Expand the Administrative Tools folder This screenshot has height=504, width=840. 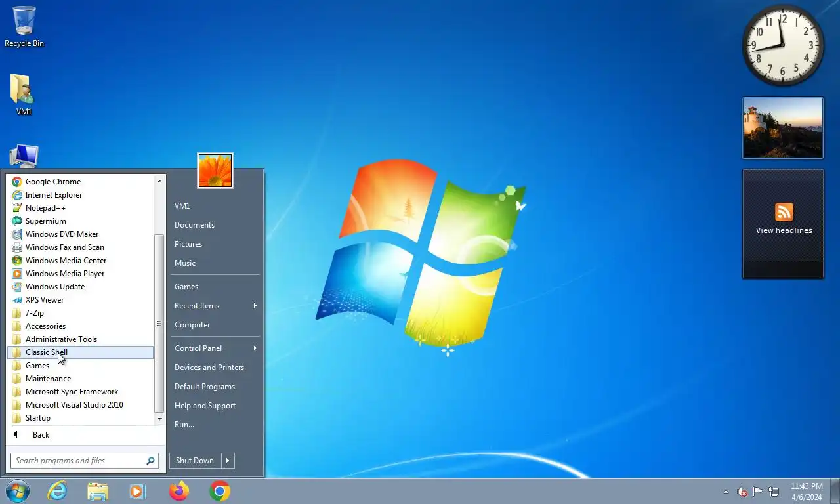80,339
